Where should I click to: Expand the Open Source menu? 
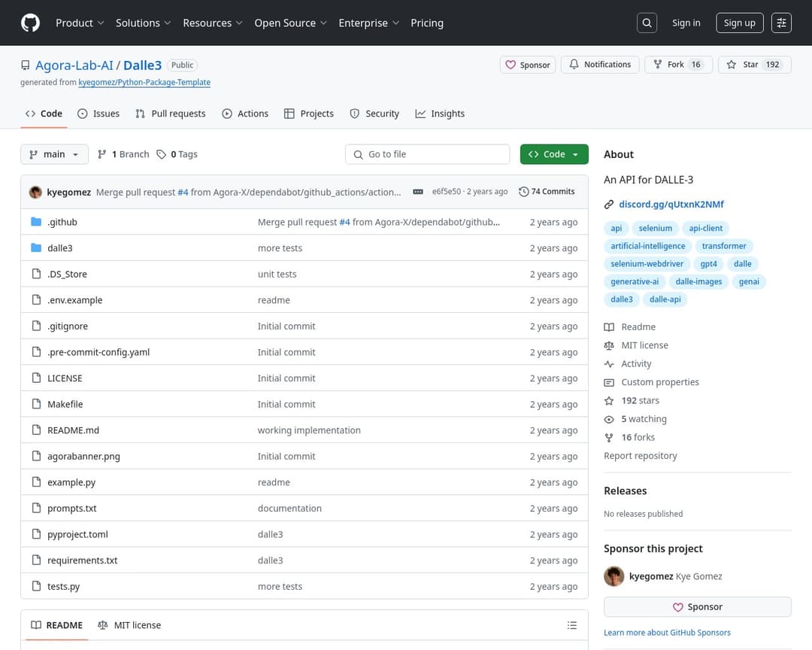pos(290,23)
